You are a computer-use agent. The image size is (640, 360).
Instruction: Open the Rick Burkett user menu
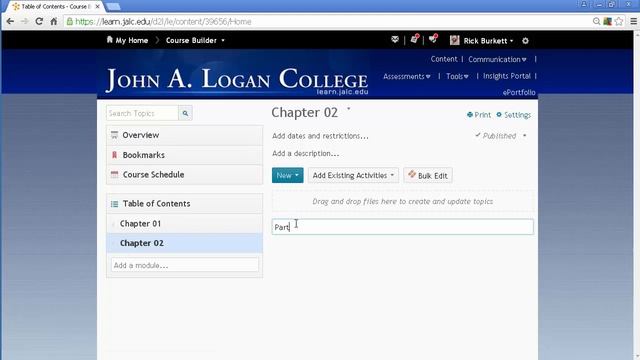[x=482, y=40]
